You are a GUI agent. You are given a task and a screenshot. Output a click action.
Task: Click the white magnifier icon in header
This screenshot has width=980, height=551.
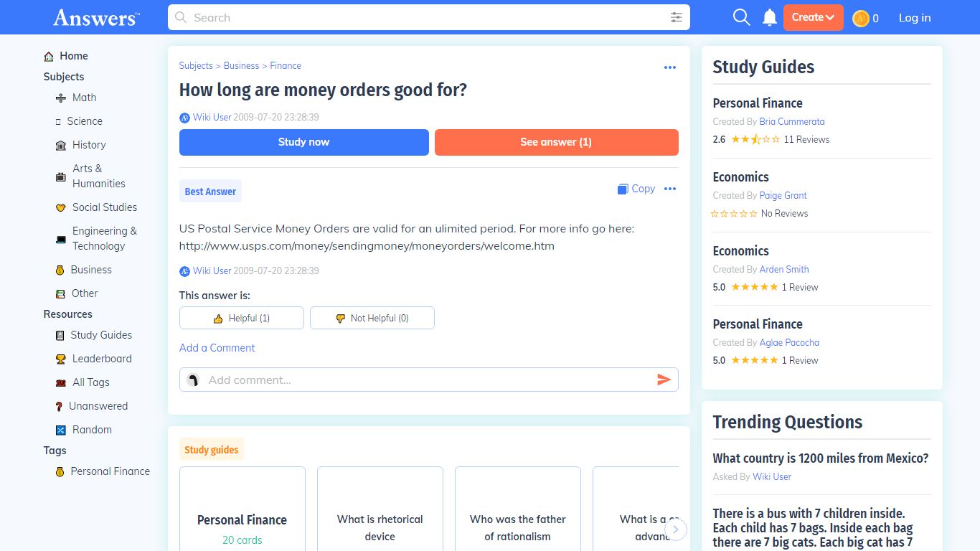[741, 17]
